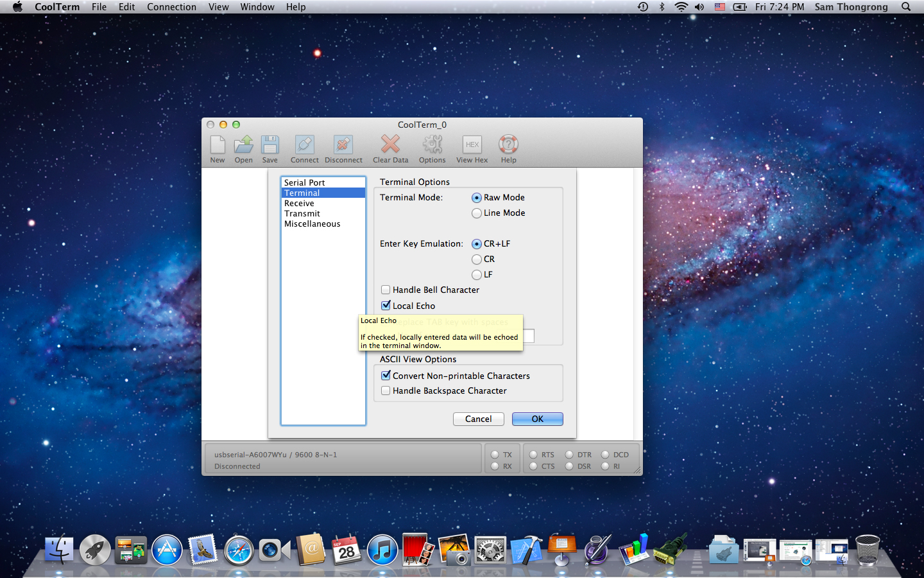The height and width of the screenshot is (578, 924).
Task: Open the Help menu in menu bar
Action: 296,7
